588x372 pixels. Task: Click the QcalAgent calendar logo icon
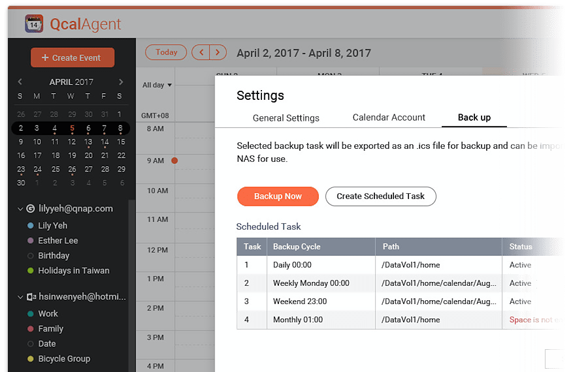tap(34, 23)
